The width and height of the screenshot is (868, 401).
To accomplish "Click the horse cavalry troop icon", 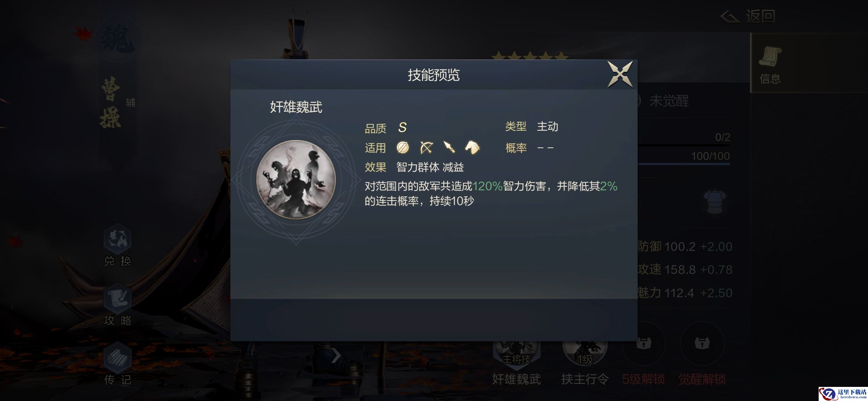I will pos(472,147).
